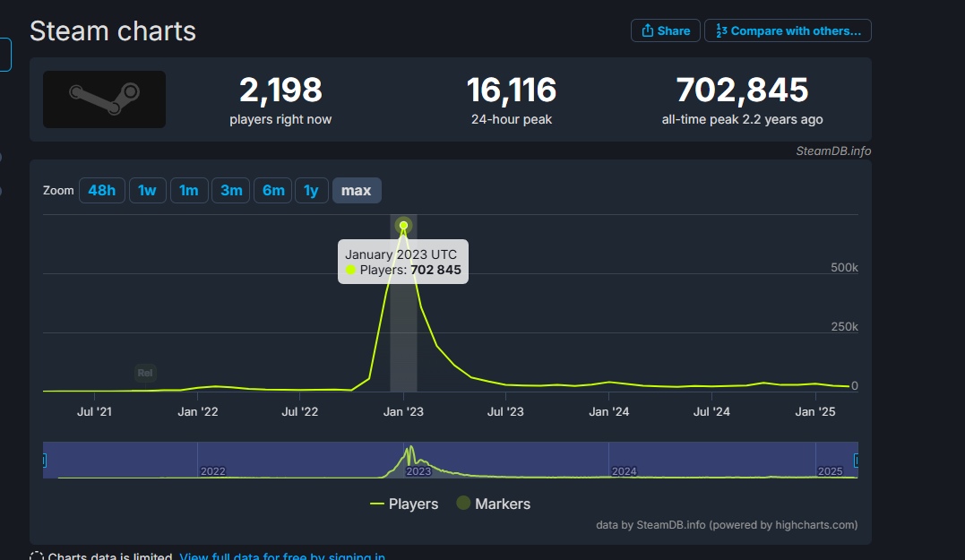
Task: Set chart zoom to 3m
Action: point(231,190)
